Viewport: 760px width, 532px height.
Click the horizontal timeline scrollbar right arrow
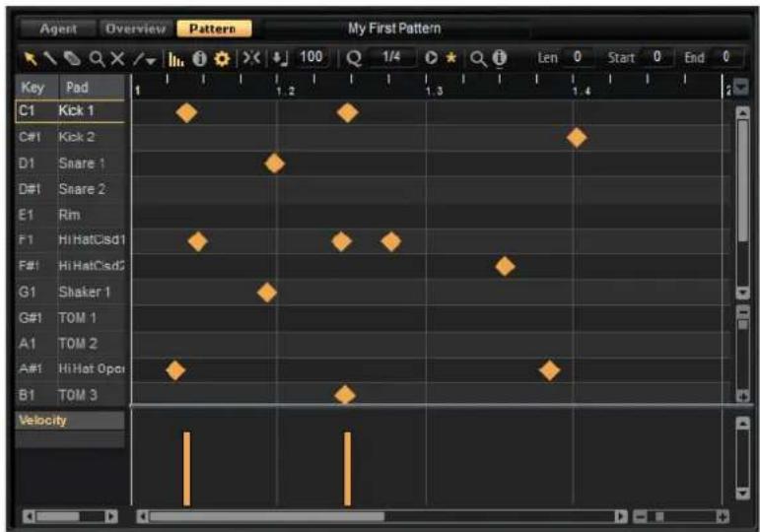pos(621,516)
